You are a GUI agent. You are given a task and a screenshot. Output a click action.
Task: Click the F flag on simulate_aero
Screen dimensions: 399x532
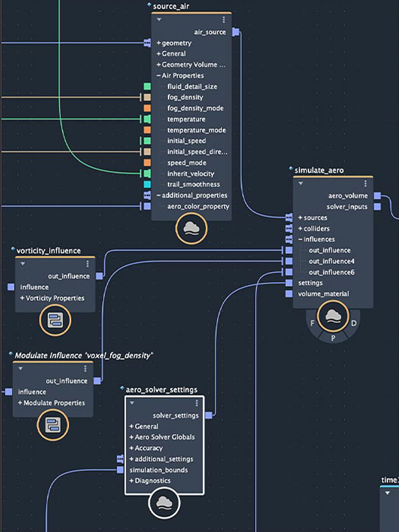pyautogui.click(x=312, y=323)
